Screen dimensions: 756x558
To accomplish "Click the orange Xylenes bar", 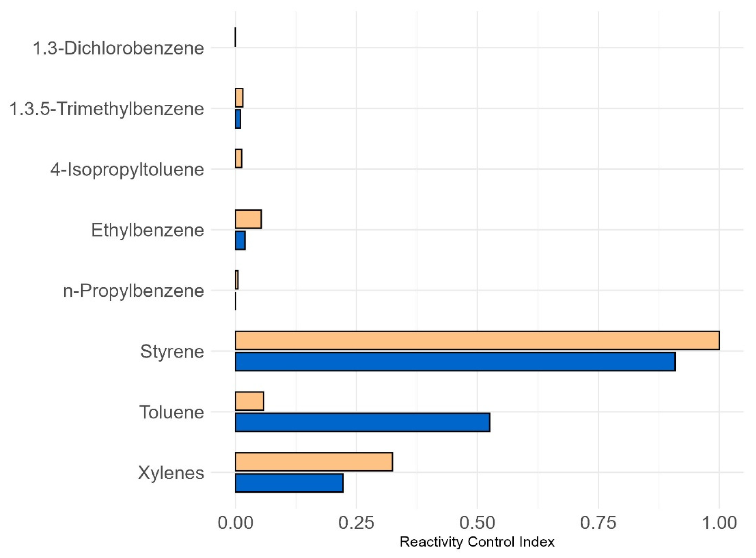I will point(314,462).
